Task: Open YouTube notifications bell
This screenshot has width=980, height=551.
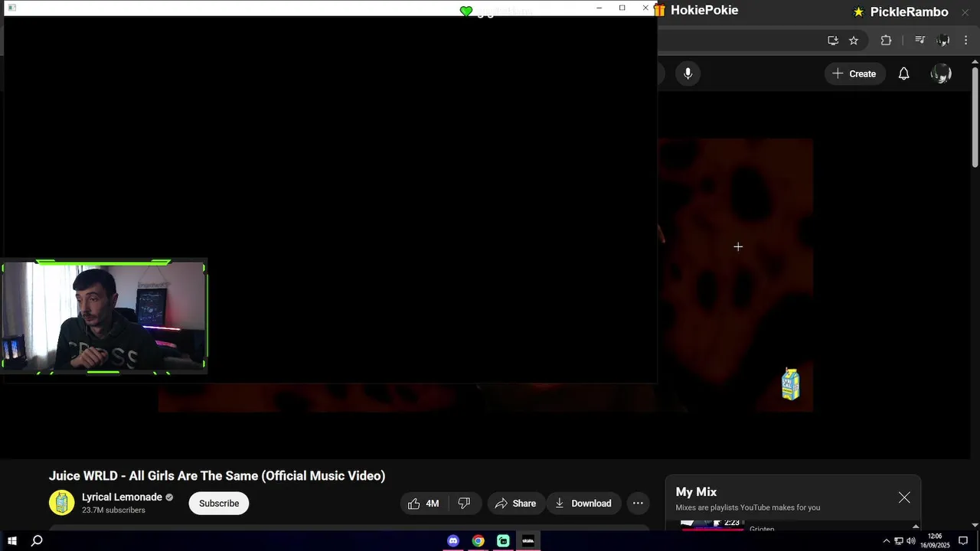Action: click(x=903, y=73)
